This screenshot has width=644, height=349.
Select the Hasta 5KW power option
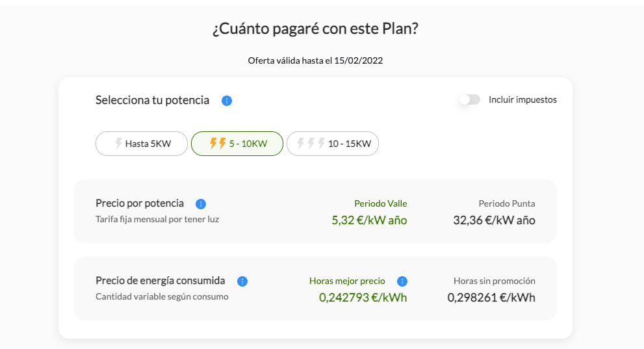(142, 144)
